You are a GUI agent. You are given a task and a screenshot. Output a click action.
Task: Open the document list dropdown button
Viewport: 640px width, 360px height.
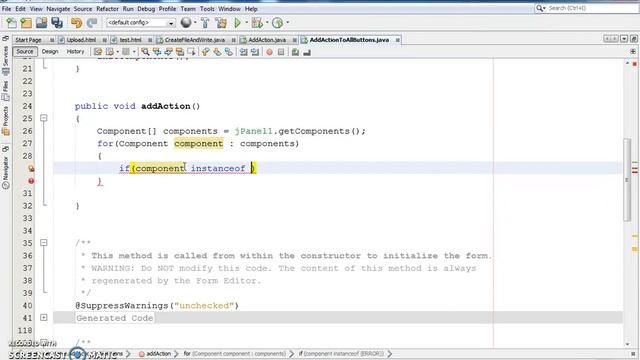[624, 39]
